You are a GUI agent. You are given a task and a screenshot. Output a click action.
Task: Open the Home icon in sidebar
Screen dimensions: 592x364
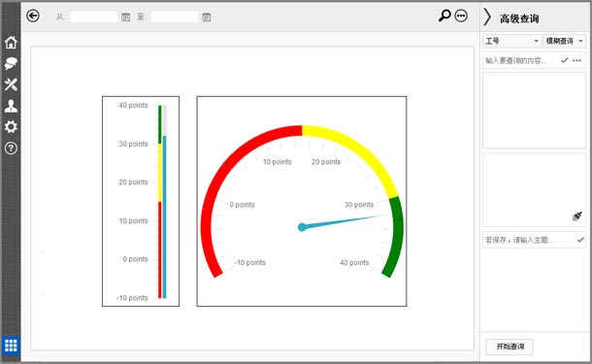(11, 43)
